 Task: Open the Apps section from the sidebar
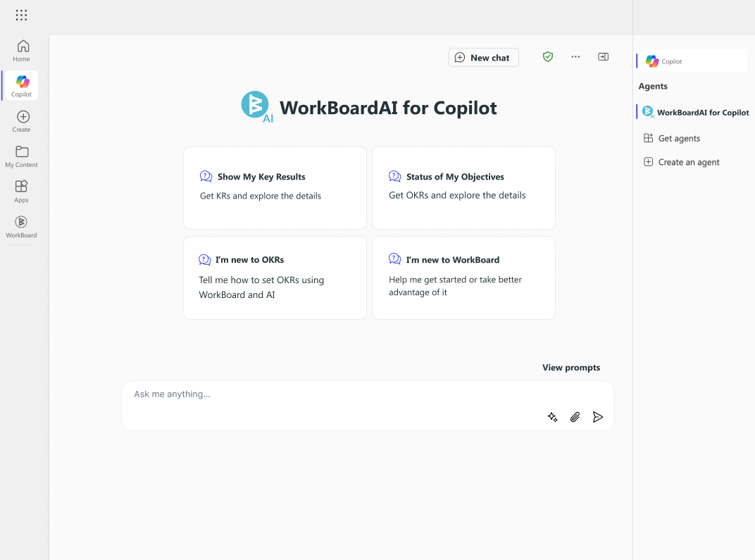(x=21, y=190)
